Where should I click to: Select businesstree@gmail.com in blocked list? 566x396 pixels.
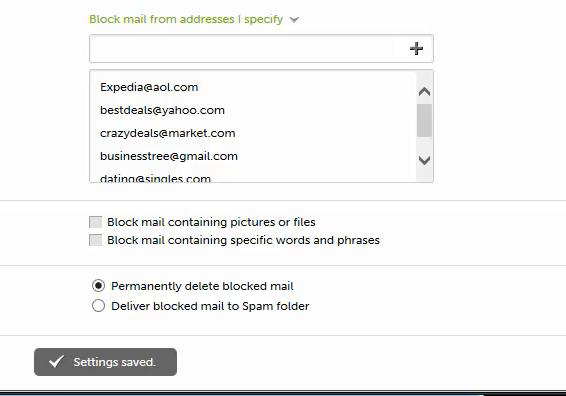[169, 156]
